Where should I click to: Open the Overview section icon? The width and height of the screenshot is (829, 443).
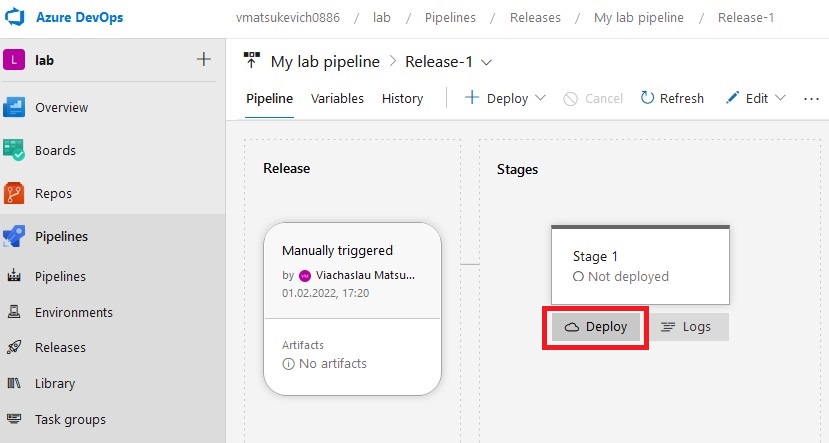coord(15,107)
